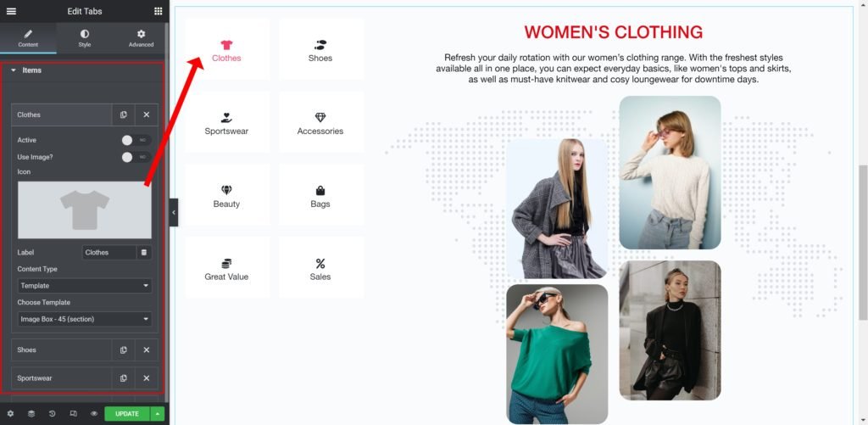The height and width of the screenshot is (425, 868).
Task: Preview changes with the eye icon
Action: coord(94,414)
